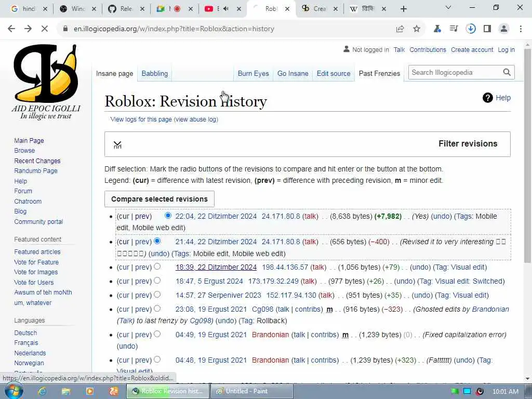
Task: Open Chrome labs flask icon
Action: (x=437, y=29)
